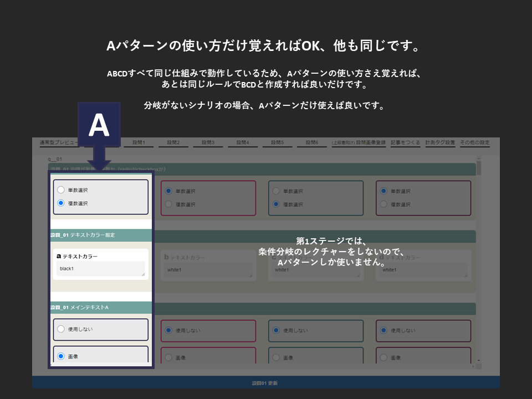Switch to the 設問4 tab

pyautogui.click(x=242, y=143)
